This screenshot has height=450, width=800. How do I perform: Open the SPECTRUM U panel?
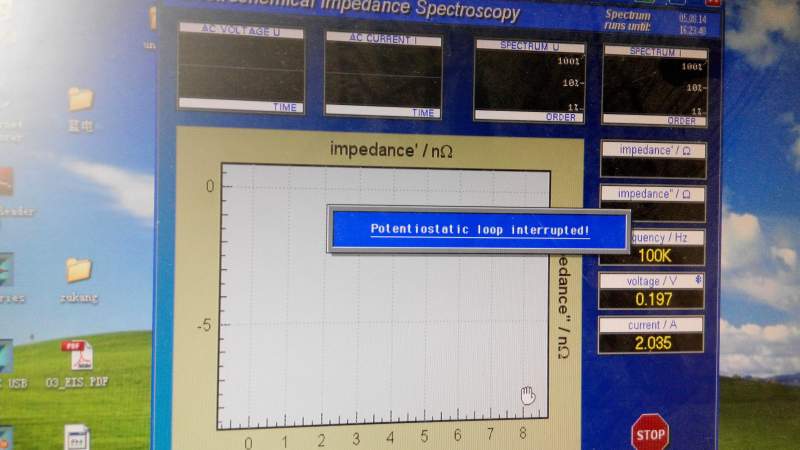pos(530,81)
